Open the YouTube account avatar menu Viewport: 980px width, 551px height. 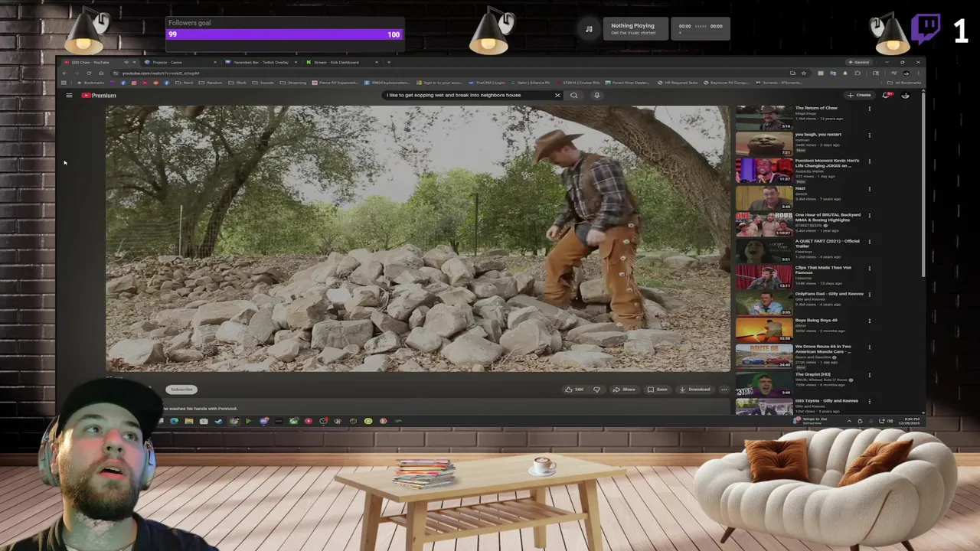click(x=906, y=96)
